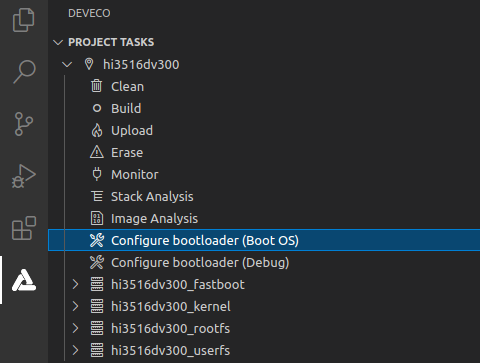Select the DevEco activity bar icon
This screenshot has width=480, height=363.
point(24,280)
